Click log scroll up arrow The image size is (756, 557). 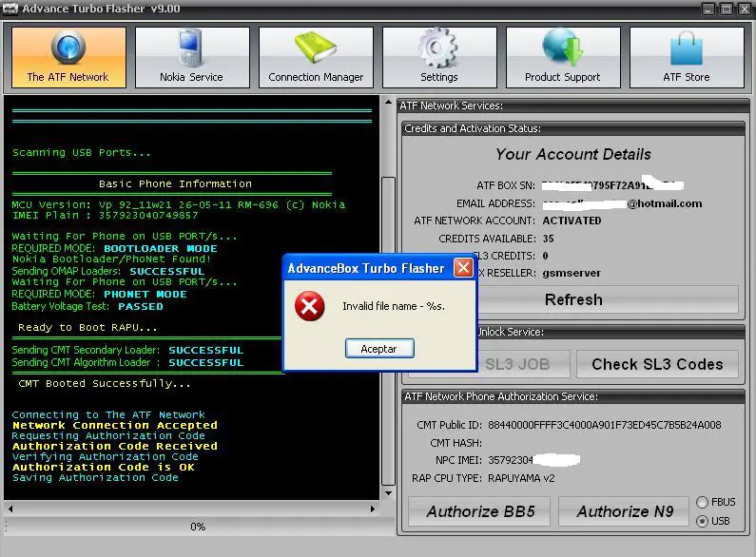click(388, 102)
